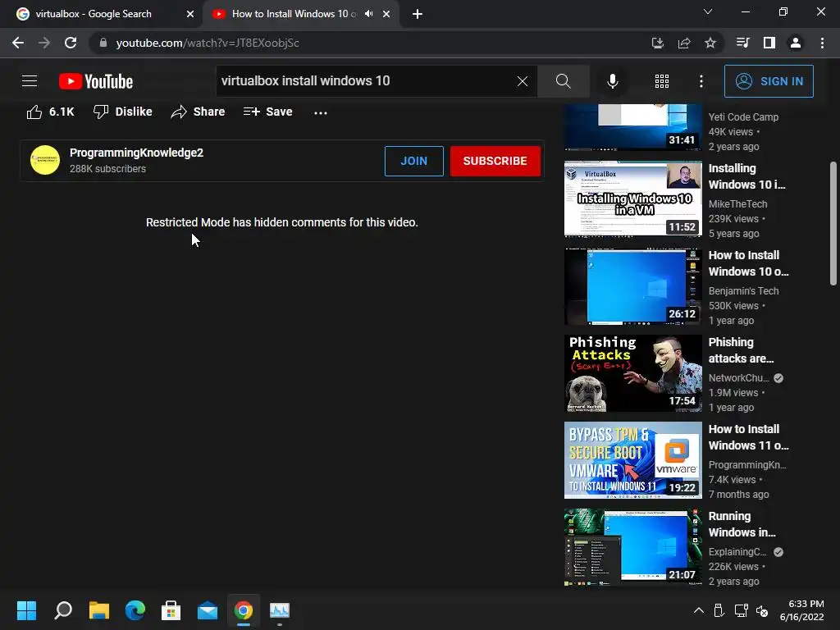The image size is (840, 630).
Task: Open Installing Windows 10 in a VM thumbnail
Action: coord(632,199)
